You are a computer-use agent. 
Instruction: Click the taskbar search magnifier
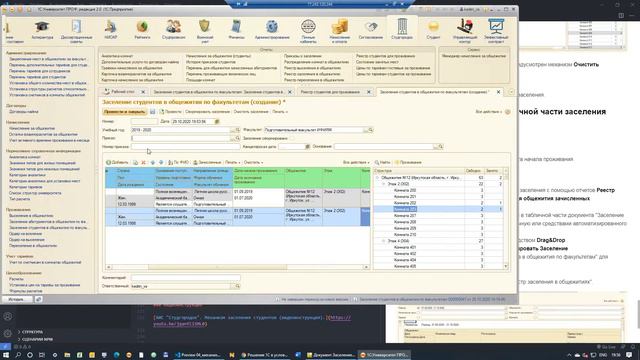pyautogui.click(x=18, y=355)
